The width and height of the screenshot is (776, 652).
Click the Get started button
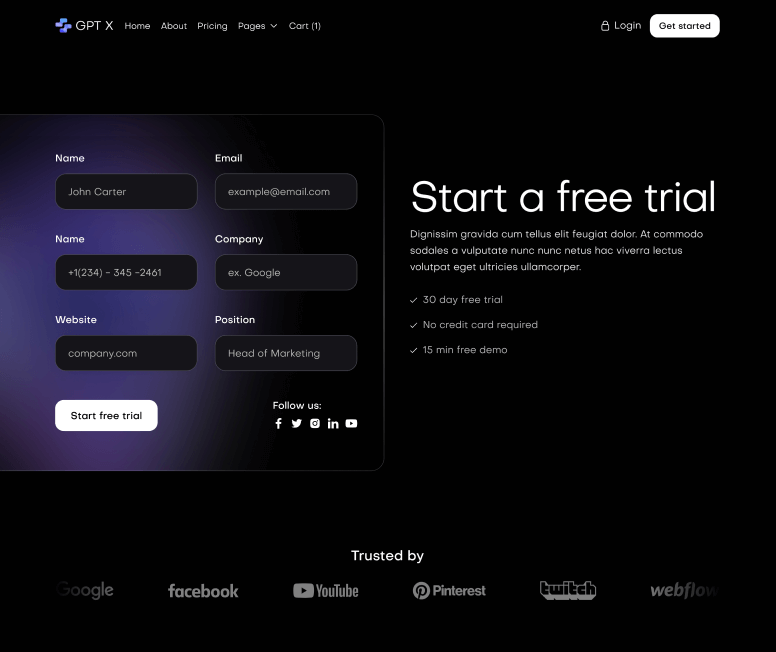[684, 26]
